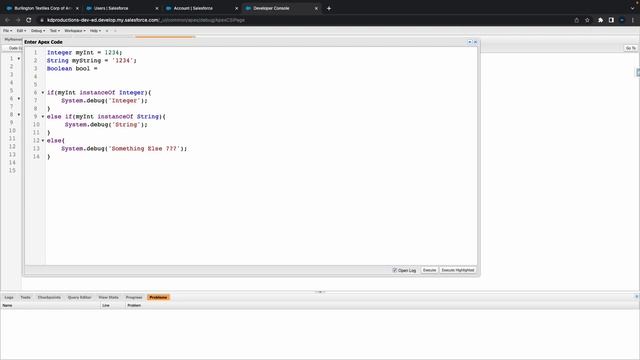The image size is (640, 360).
Task: Open the File menu
Action: point(7,31)
